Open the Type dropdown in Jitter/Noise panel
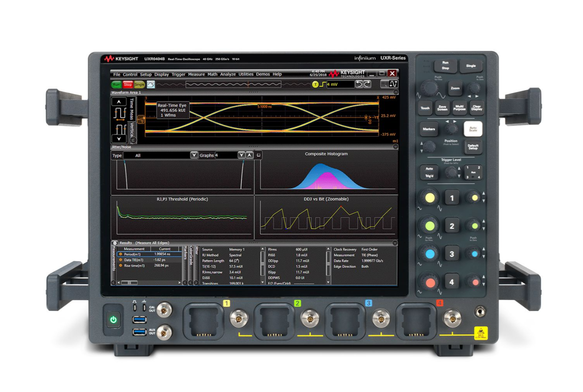This screenshot has width=583, height=392. [x=194, y=155]
